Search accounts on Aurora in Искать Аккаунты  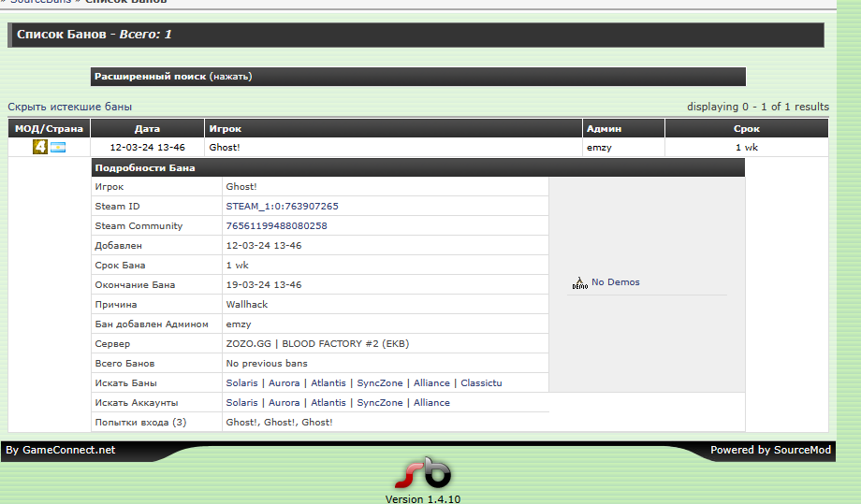pos(285,403)
